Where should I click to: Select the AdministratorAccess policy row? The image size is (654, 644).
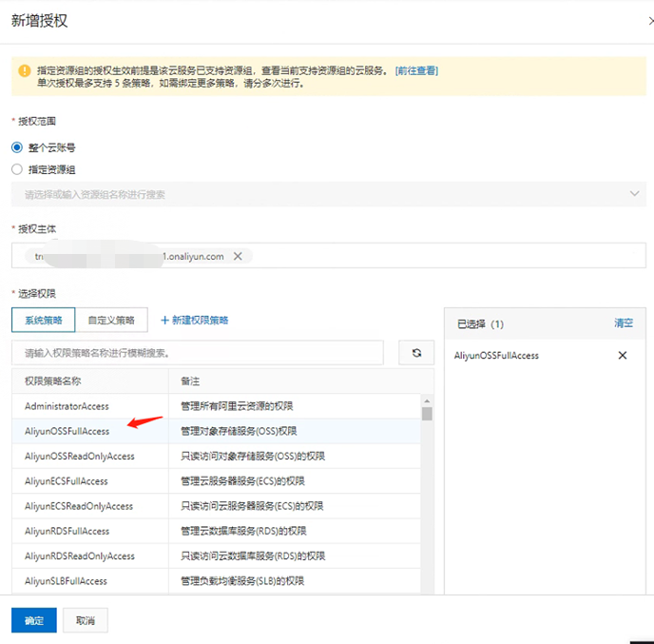click(x=216, y=406)
